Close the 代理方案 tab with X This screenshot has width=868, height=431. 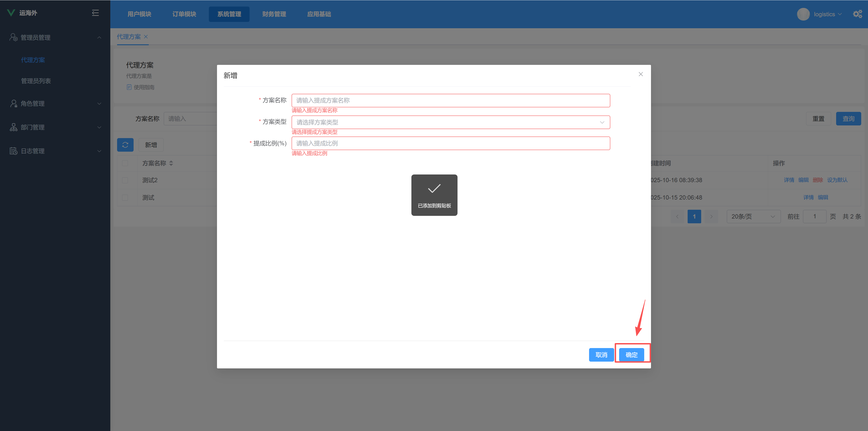(x=146, y=37)
